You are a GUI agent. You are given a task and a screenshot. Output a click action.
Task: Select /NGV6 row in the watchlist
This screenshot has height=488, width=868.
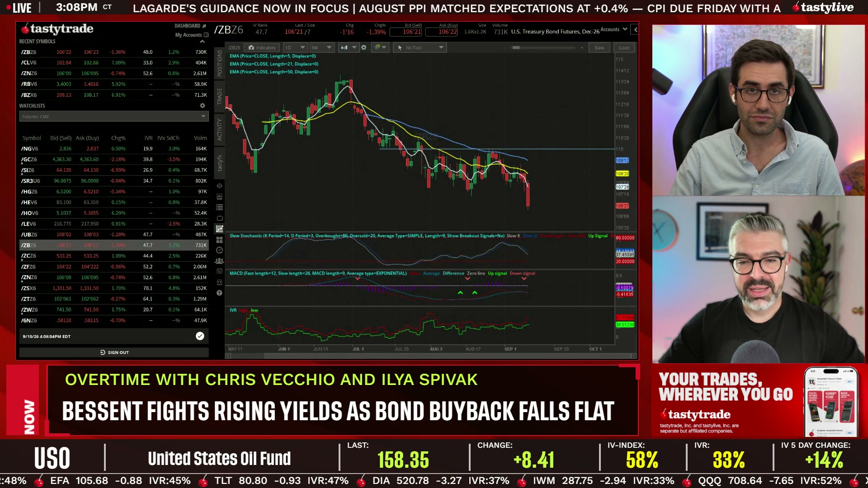click(x=114, y=149)
